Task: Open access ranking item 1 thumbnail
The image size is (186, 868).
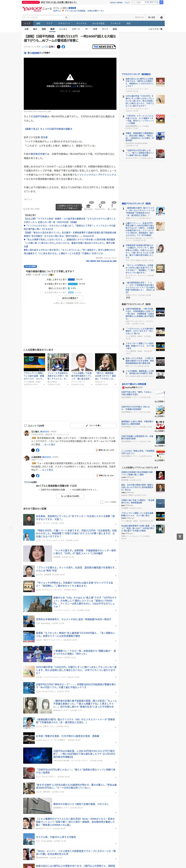Action: click(x=160, y=82)
